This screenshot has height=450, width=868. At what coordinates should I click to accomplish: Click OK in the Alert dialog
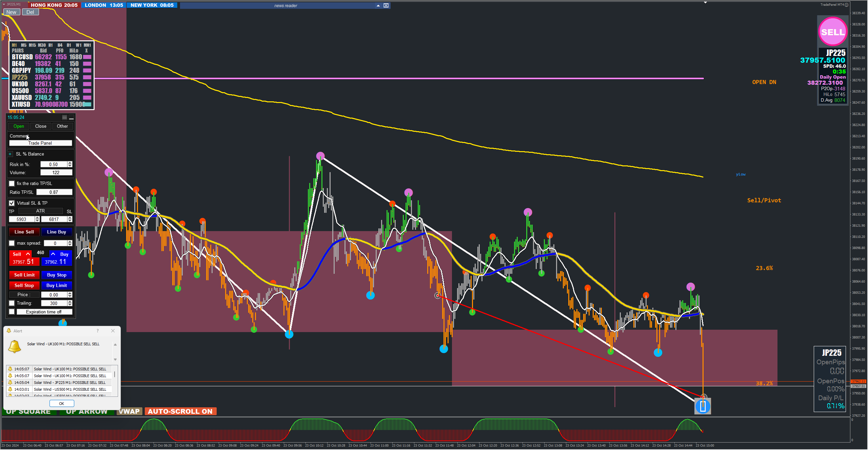pyautogui.click(x=61, y=403)
